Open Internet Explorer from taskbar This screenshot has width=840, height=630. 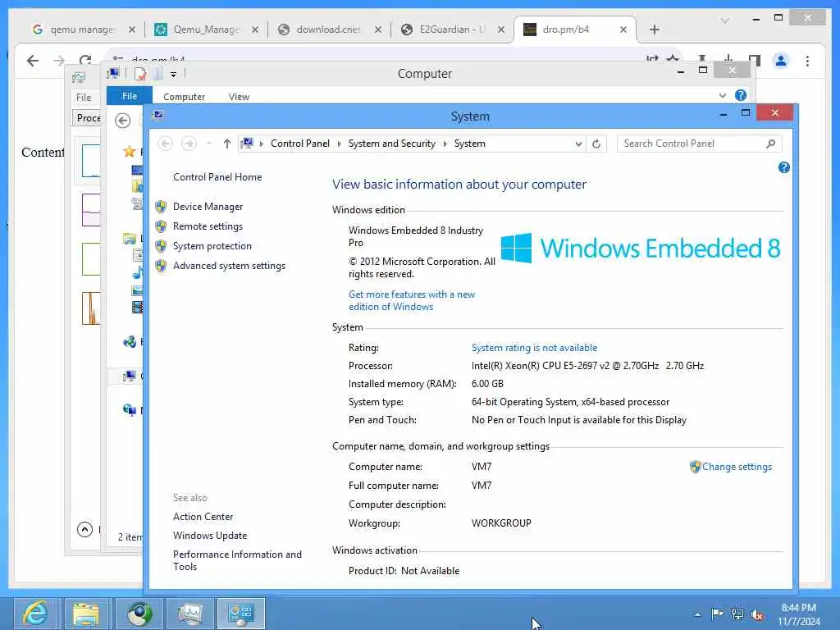coord(35,614)
